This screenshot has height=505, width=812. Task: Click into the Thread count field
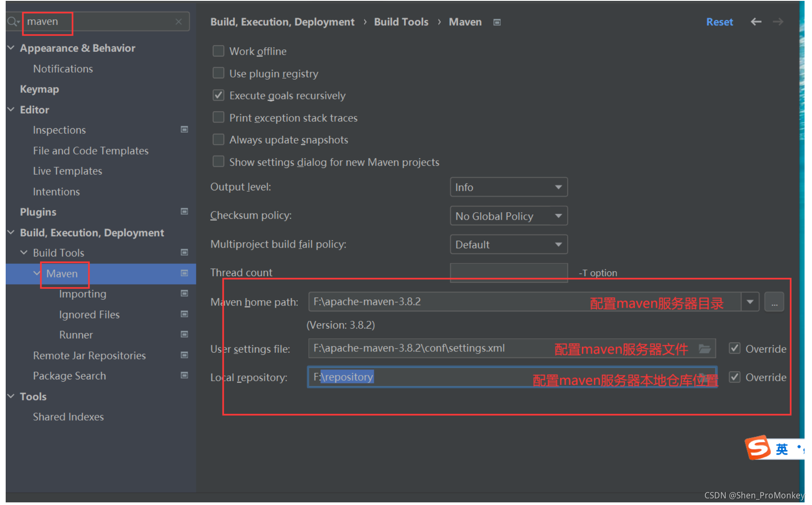pyautogui.click(x=509, y=273)
